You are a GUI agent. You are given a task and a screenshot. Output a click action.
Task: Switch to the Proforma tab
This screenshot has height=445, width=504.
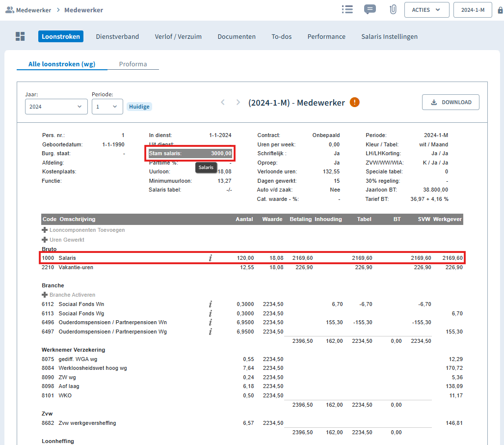[x=133, y=64]
